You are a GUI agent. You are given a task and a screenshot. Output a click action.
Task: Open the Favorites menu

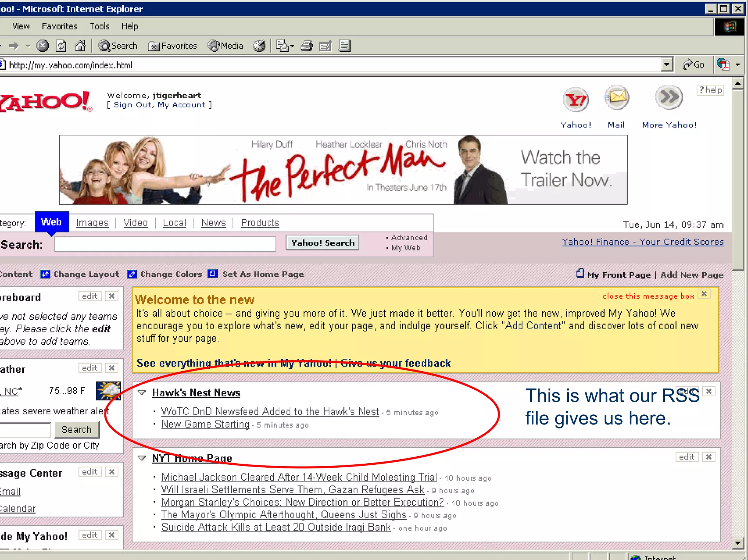point(60,26)
